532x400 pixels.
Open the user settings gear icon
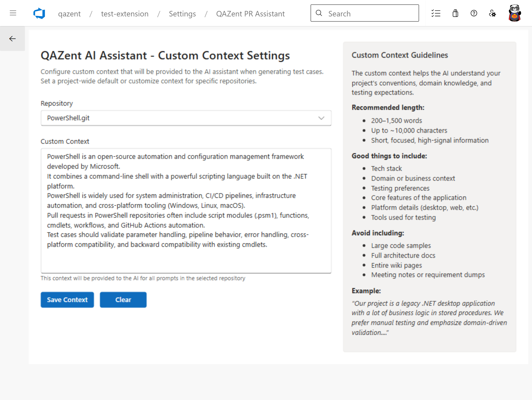[x=493, y=13]
